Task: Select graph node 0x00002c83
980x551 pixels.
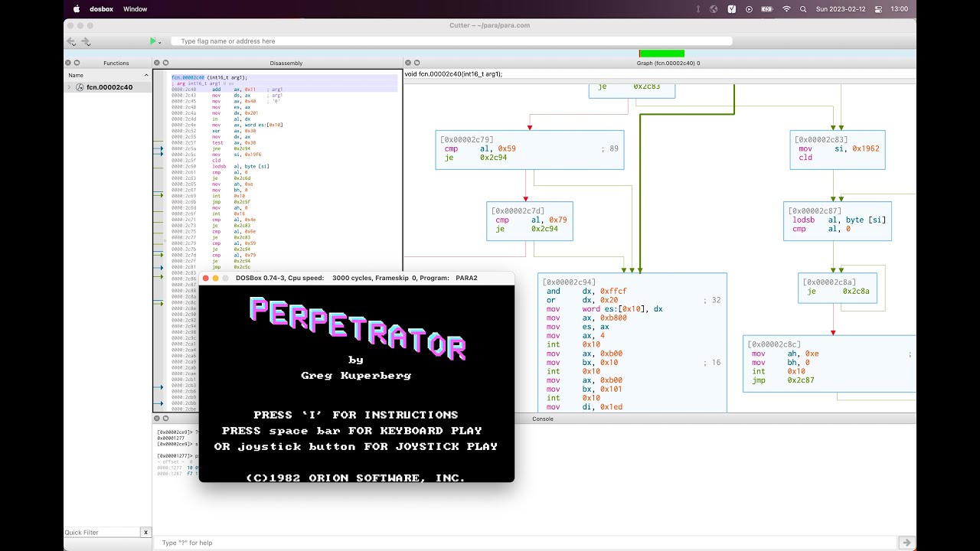Action: (838, 150)
